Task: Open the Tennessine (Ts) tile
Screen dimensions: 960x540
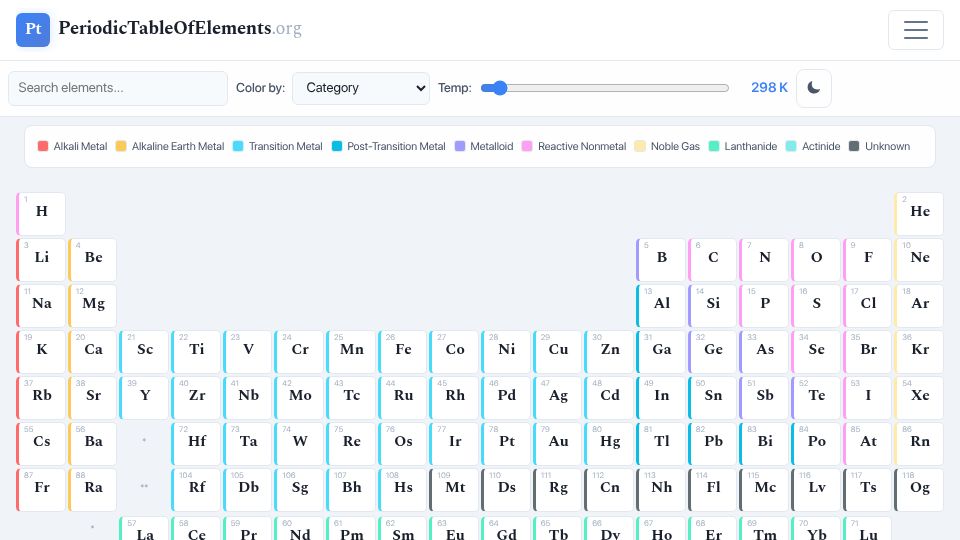Action: (x=868, y=490)
